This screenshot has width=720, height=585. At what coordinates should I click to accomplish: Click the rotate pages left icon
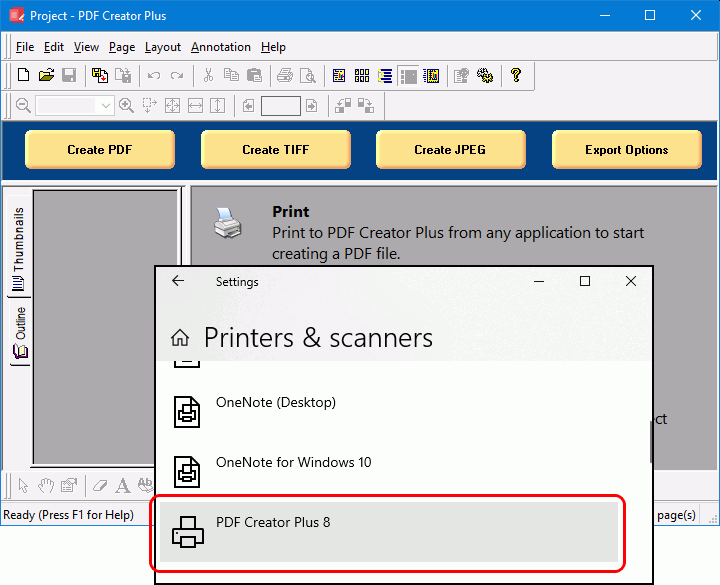tap(343, 106)
